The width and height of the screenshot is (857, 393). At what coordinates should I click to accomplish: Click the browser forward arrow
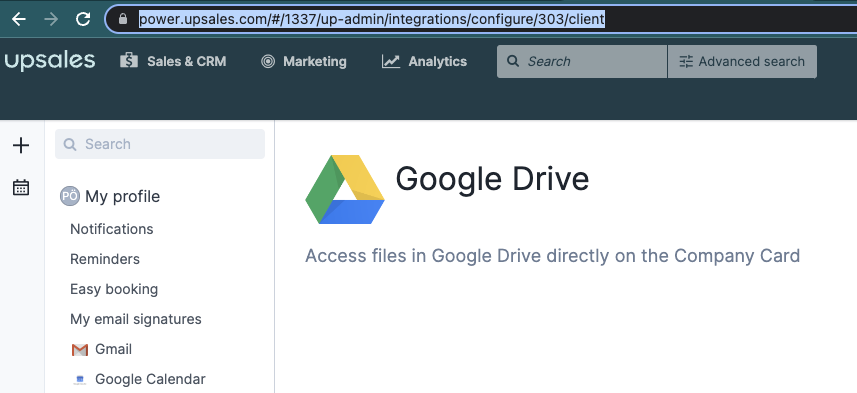[x=51, y=20]
